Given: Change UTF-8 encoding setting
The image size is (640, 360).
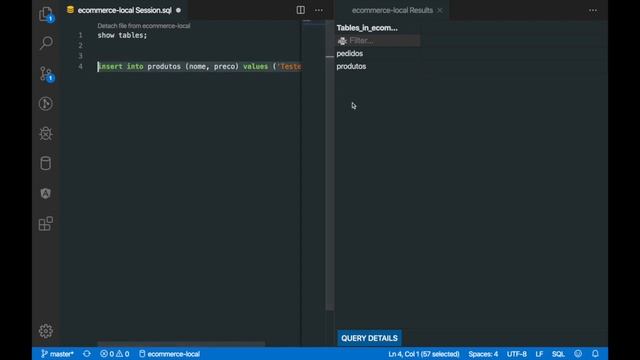Looking at the screenshot, I should coord(517,354).
